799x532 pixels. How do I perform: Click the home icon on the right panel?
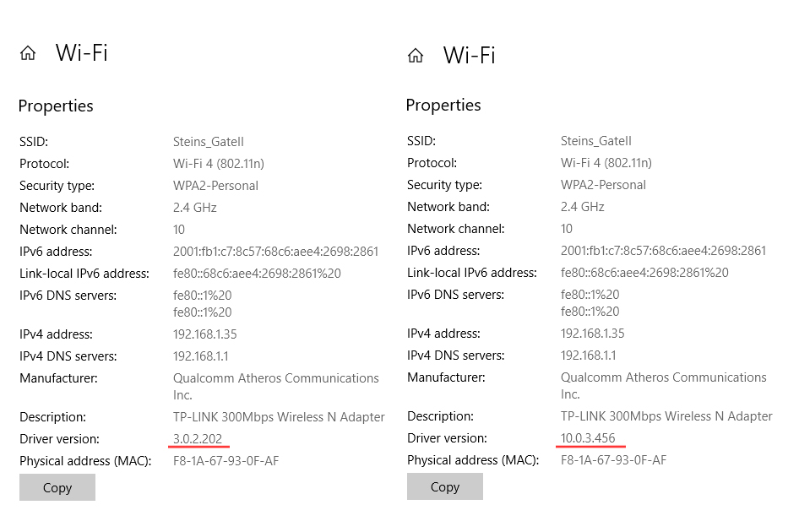click(415, 55)
